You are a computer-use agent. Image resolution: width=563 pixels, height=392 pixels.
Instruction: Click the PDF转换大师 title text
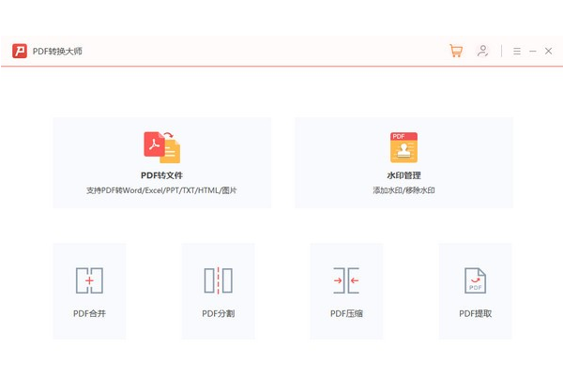coord(57,51)
